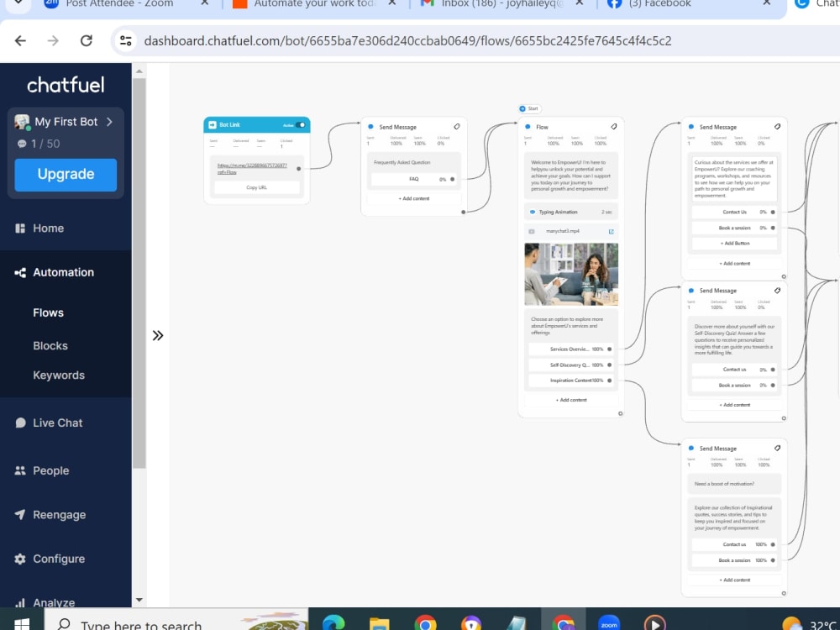Image resolution: width=840 pixels, height=630 pixels.
Task: Click the tag icon on FAQ Send Message card
Action: (457, 127)
